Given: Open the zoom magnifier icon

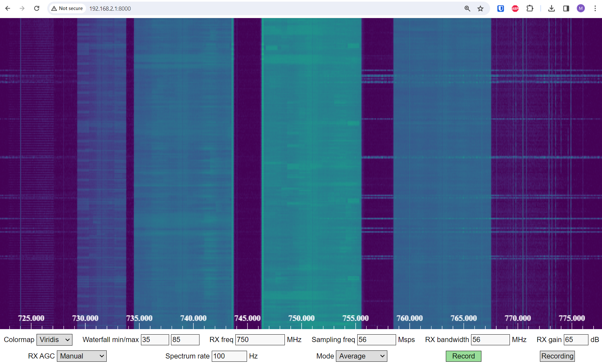Looking at the screenshot, I should click(x=467, y=8).
